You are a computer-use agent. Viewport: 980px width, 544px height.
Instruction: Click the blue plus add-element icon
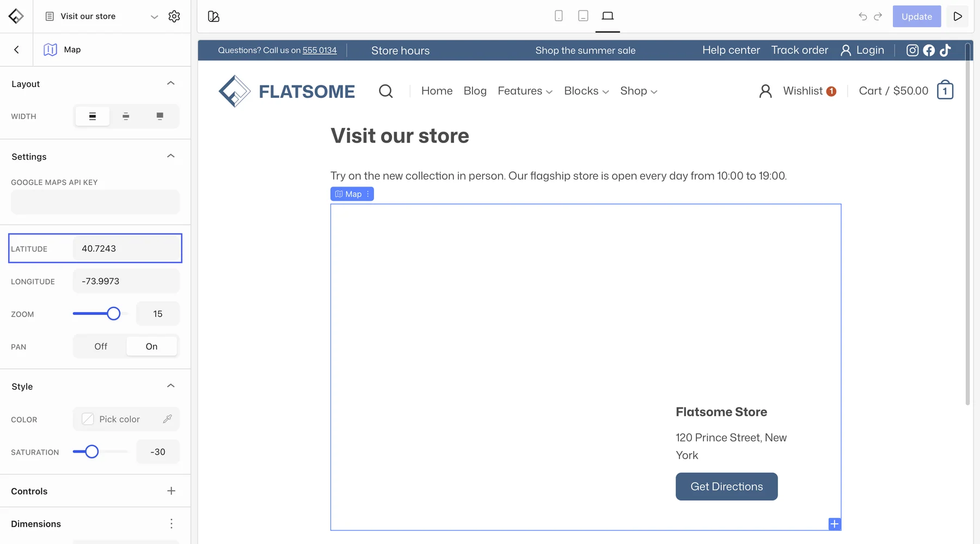(835, 524)
